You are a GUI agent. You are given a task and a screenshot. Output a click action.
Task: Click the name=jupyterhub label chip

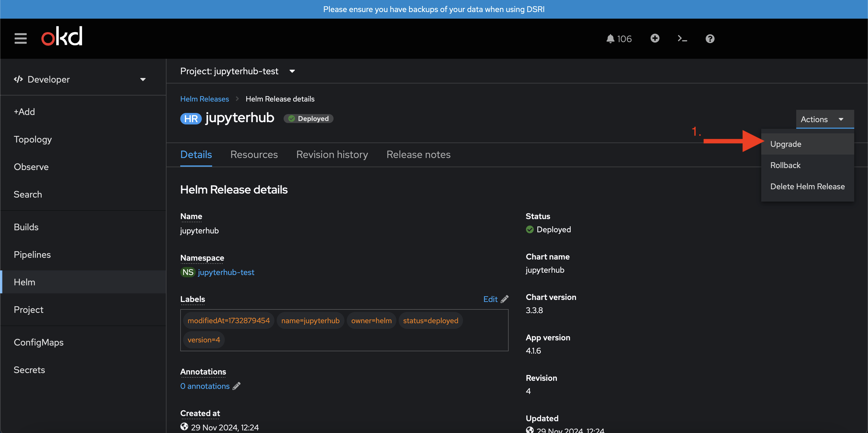pyautogui.click(x=310, y=321)
